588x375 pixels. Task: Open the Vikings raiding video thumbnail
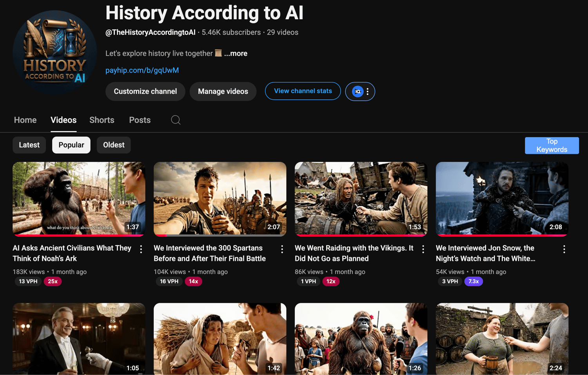361,199
